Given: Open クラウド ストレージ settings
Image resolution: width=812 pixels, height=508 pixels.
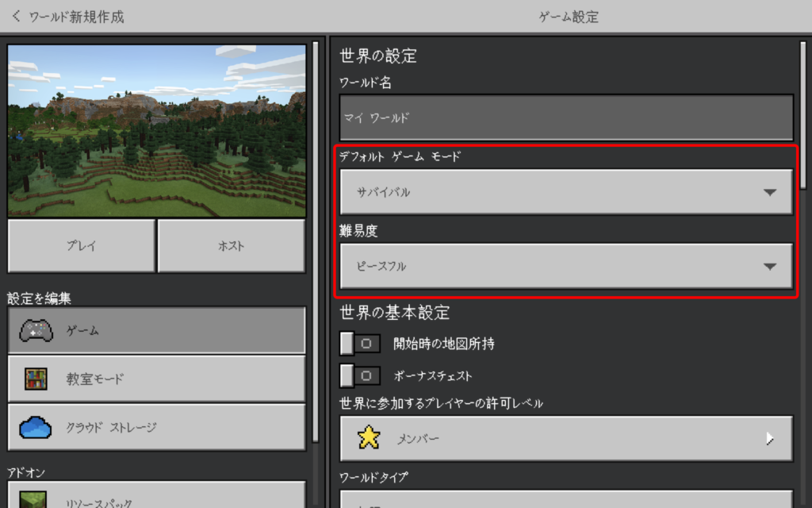Looking at the screenshot, I should tap(156, 427).
